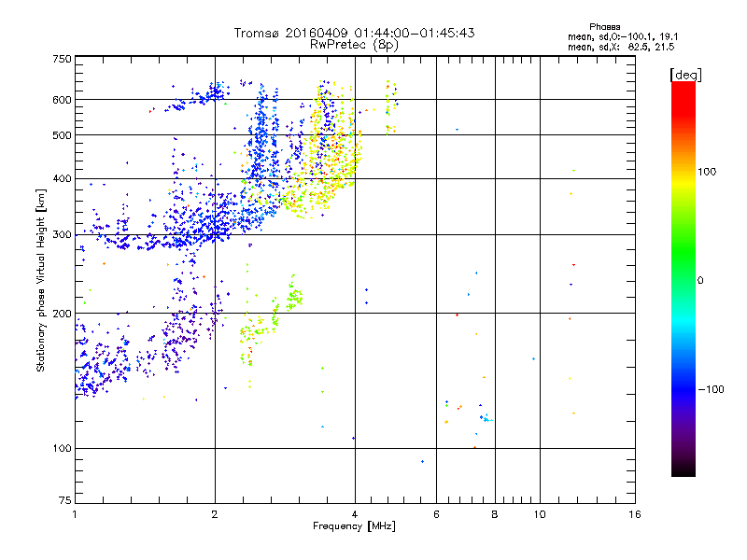
Task: Click the x-axis tick label "4"
Action: 355,514
